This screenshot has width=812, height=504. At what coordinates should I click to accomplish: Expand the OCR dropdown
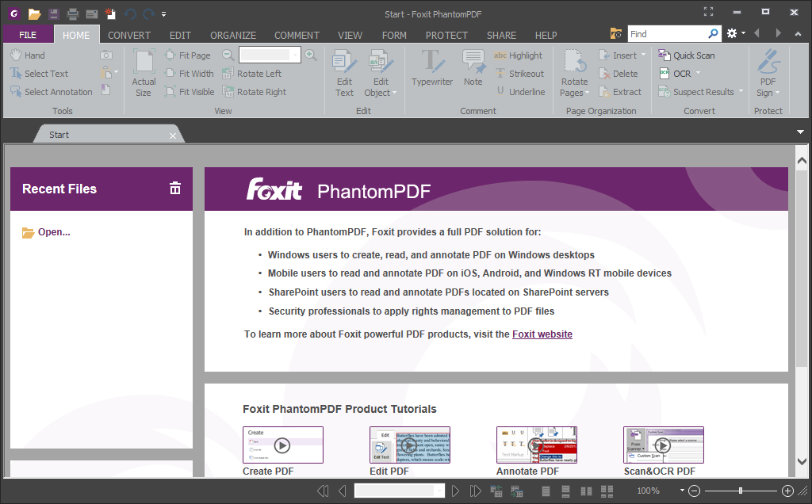pyautogui.click(x=698, y=73)
